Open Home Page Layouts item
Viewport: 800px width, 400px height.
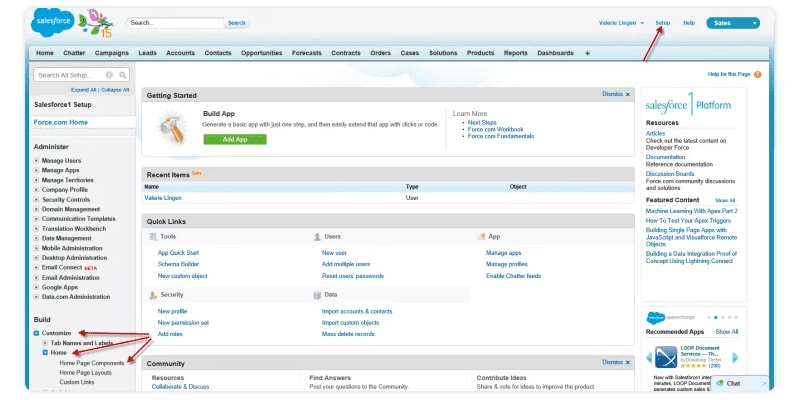click(x=86, y=373)
